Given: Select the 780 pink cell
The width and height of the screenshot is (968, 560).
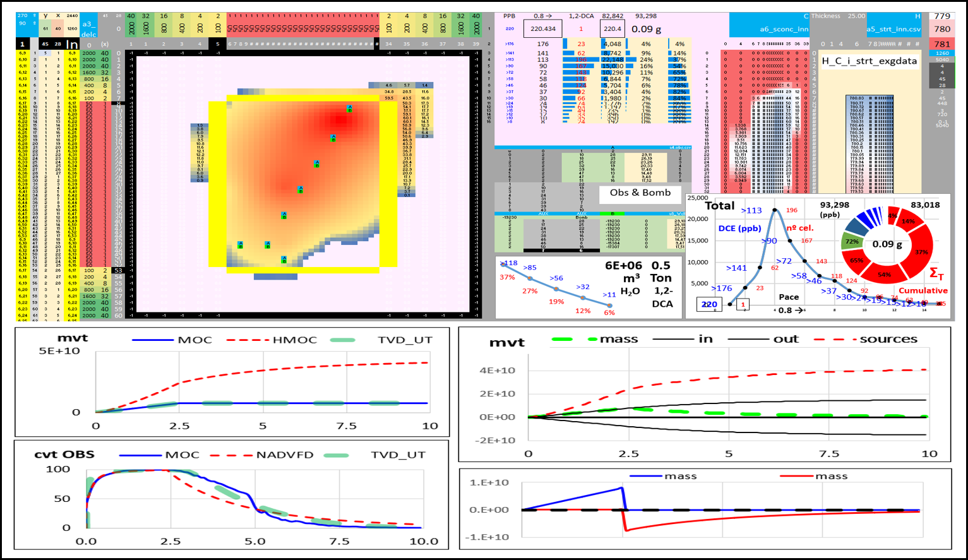Looking at the screenshot, I should [942, 29].
